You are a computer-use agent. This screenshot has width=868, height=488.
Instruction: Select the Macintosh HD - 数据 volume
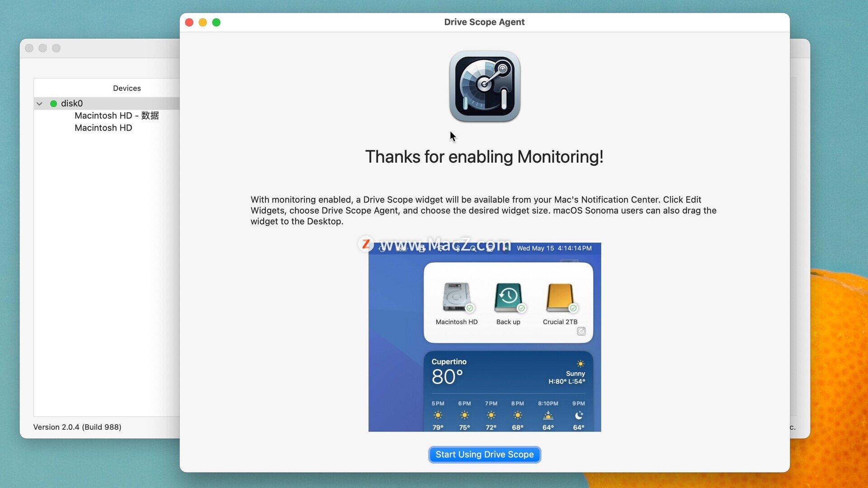pyautogui.click(x=116, y=116)
